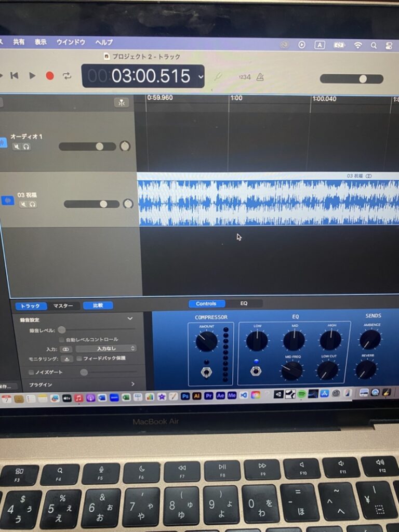The height and width of the screenshot is (532, 399).
Task: Open the time display mode dropdown arrow
Action: click(201, 77)
